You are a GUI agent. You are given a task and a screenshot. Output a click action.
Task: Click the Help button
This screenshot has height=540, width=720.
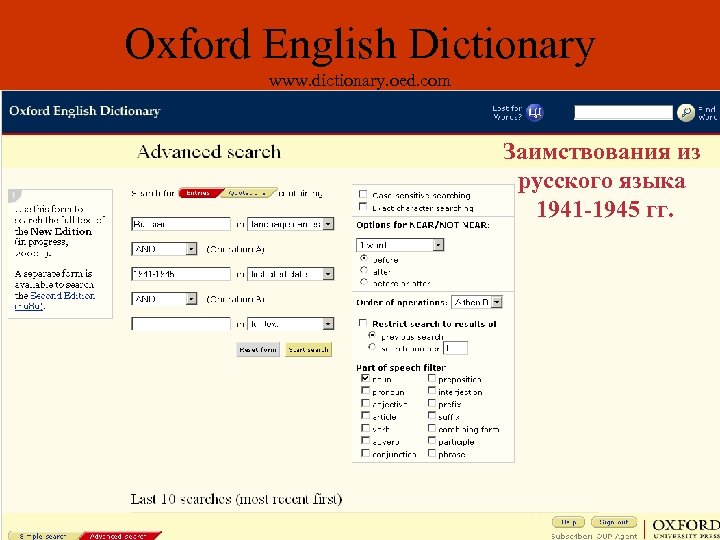[x=568, y=523]
